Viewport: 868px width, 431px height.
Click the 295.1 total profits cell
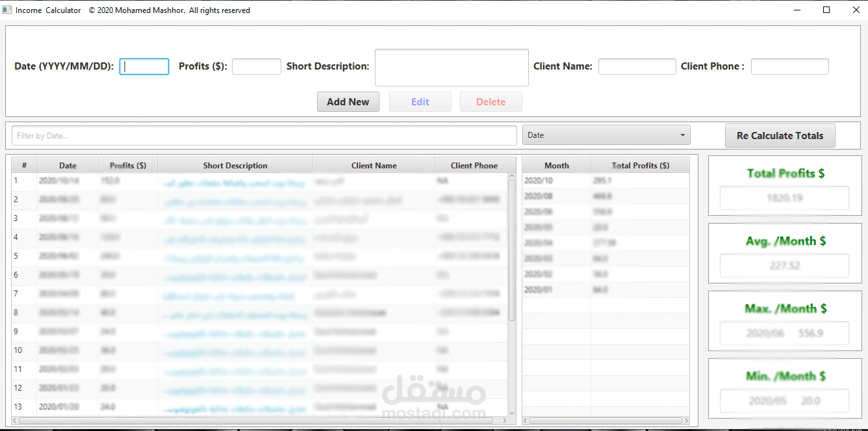click(x=640, y=181)
